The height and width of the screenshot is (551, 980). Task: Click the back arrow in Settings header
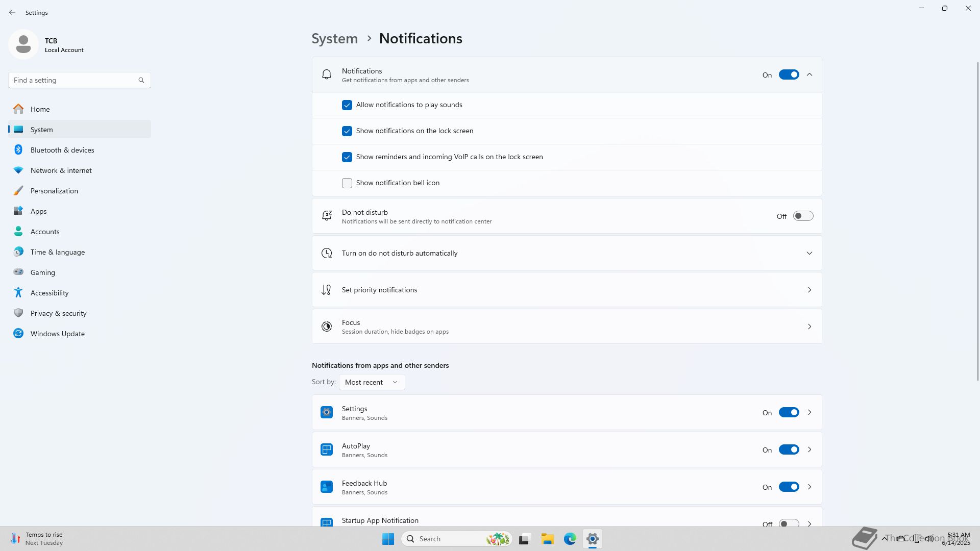pyautogui.click(x=12, y=12)
